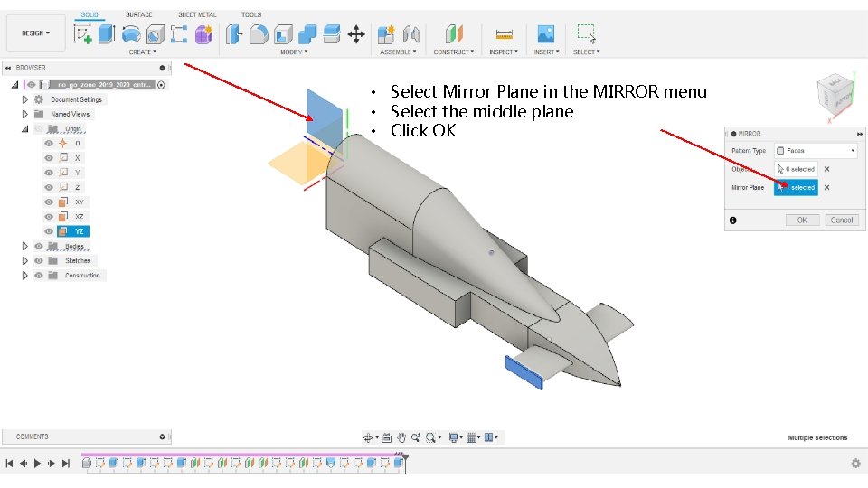Screen dimensions: 868x488
Task: Toggle visibility eye of the YZ plane
Action: point(49,231)
